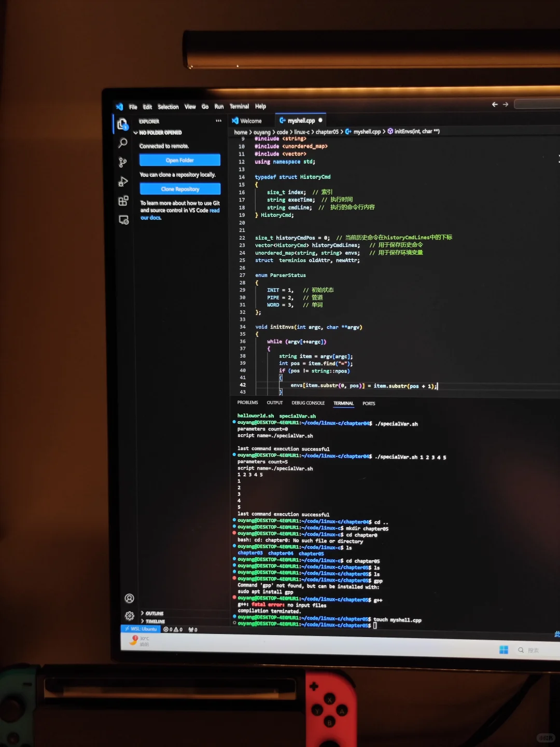The width and height of the screenshot is (560, 747).
Task: Open the Search view in the Activity Bar
Action: (123, 143)
